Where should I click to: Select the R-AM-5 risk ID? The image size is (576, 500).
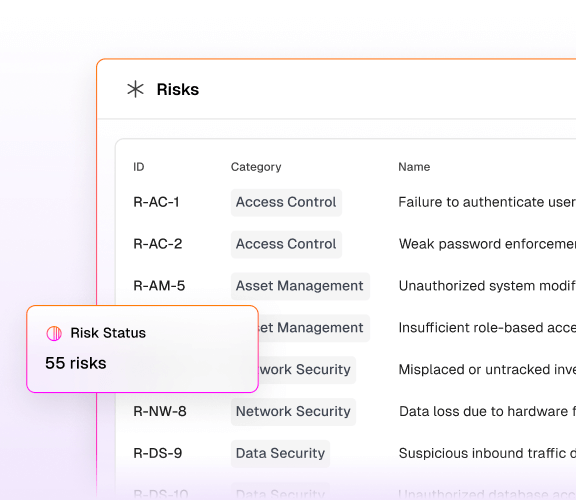tap(159, 286)
